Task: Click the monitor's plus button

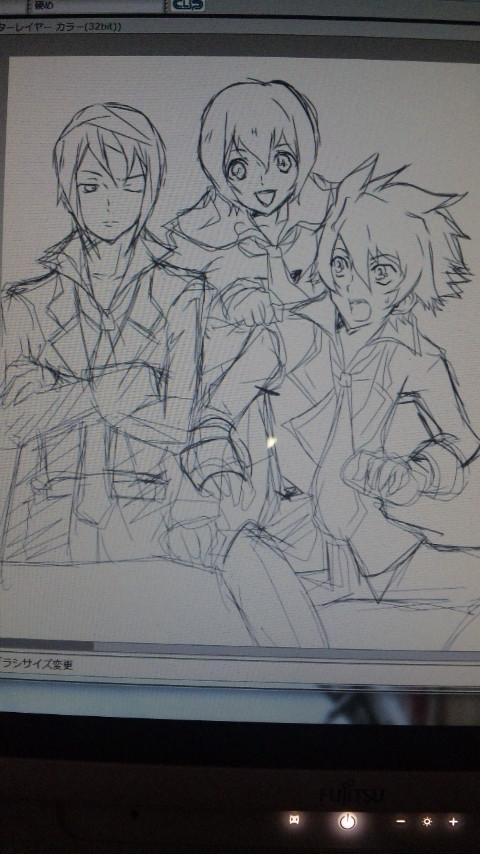Action: pos(453,821)
